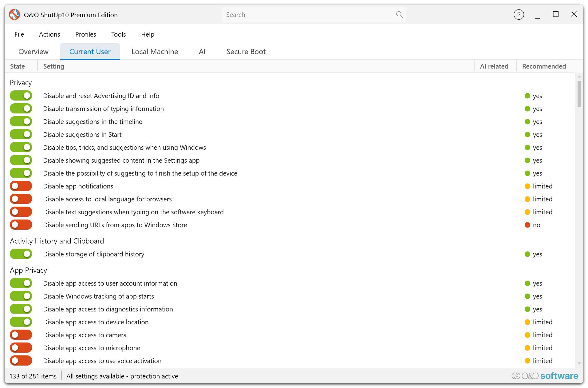Toggle Disable storage of clipboard history
The image size is (588, 388).
tap(21, 254)
